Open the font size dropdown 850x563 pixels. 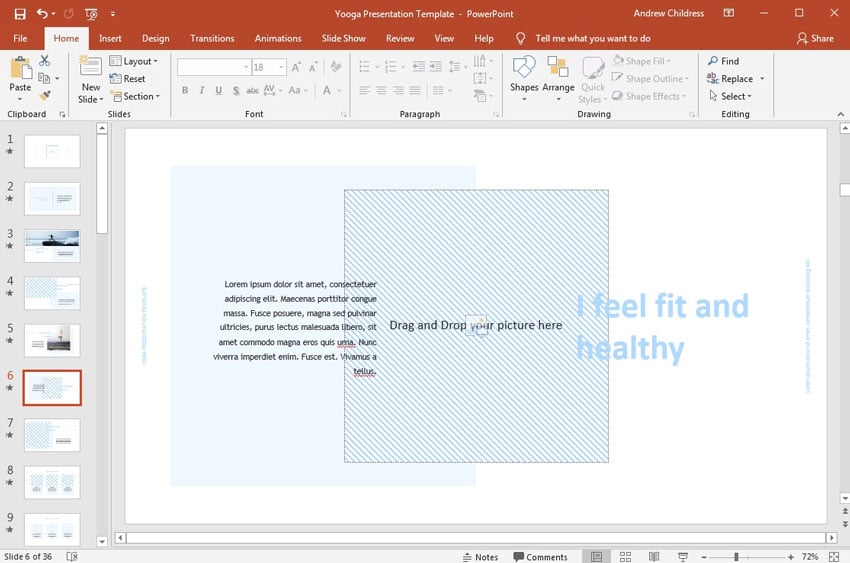284,67
